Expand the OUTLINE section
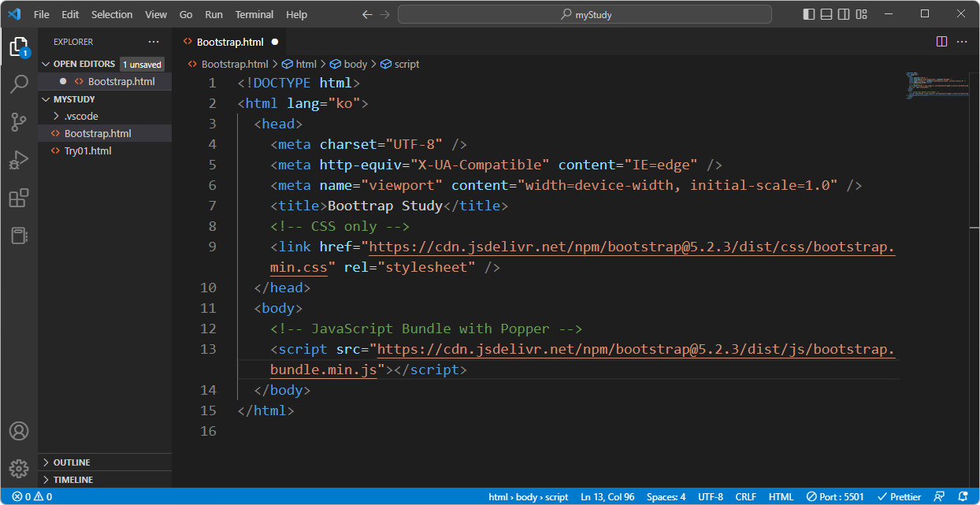Screen dimensions: 980x505 point(72,462)
